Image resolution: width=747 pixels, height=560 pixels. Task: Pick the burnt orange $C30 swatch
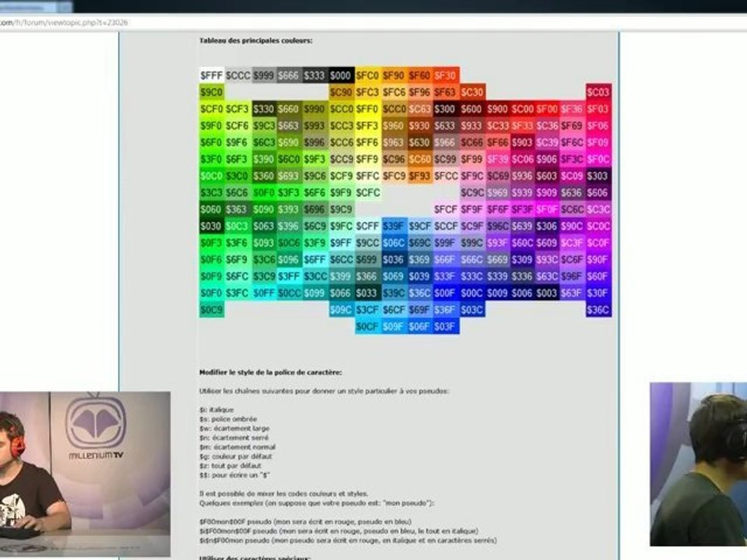coord(472,92)
